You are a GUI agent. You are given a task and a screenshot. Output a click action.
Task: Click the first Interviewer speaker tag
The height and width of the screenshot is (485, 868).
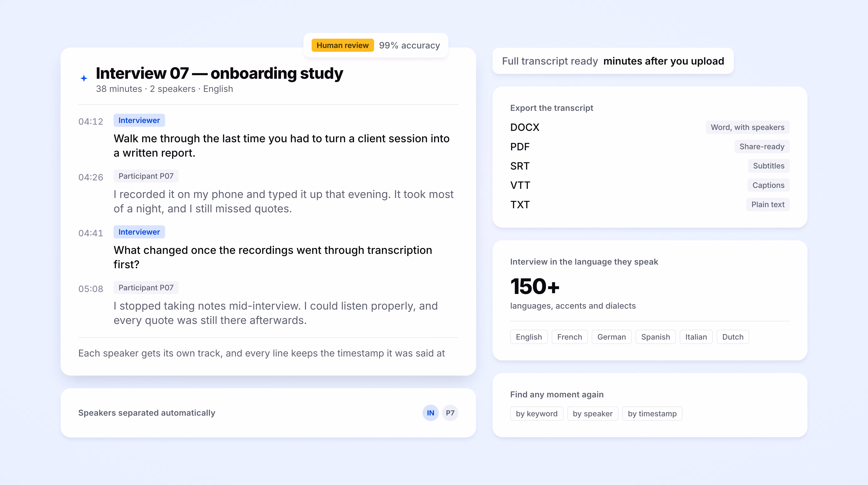(139, 120)
